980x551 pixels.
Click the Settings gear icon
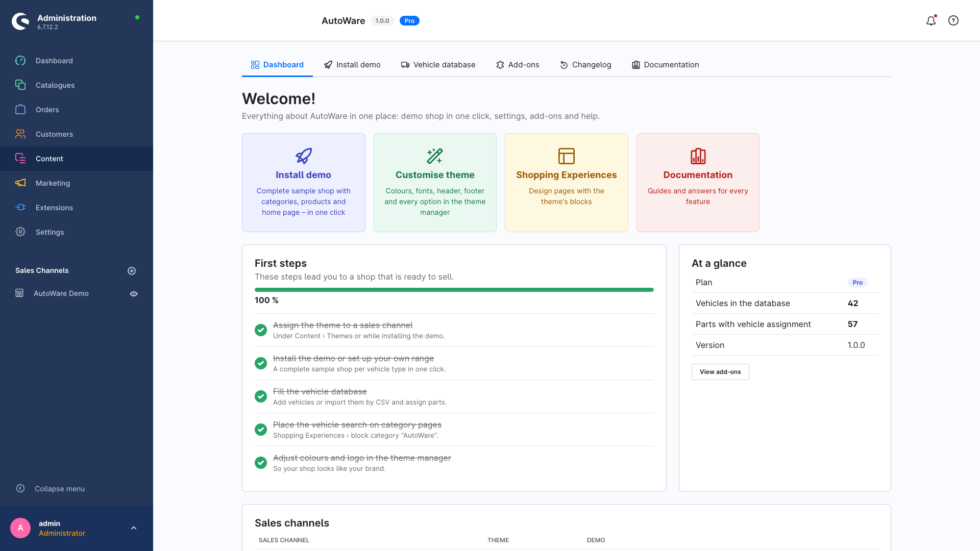tap(20, 232)
